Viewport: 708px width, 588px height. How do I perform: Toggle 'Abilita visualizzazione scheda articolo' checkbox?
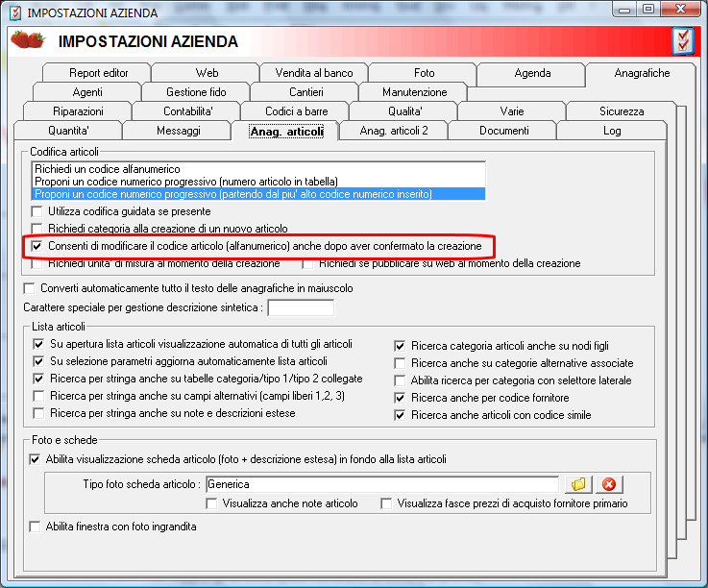(35, 459)
